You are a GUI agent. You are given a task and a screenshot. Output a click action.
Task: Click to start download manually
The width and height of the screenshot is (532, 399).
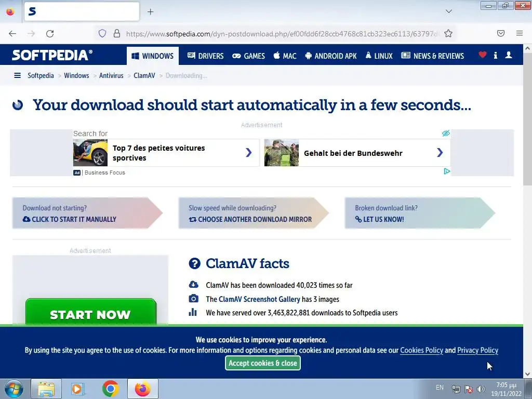[70, 219]
